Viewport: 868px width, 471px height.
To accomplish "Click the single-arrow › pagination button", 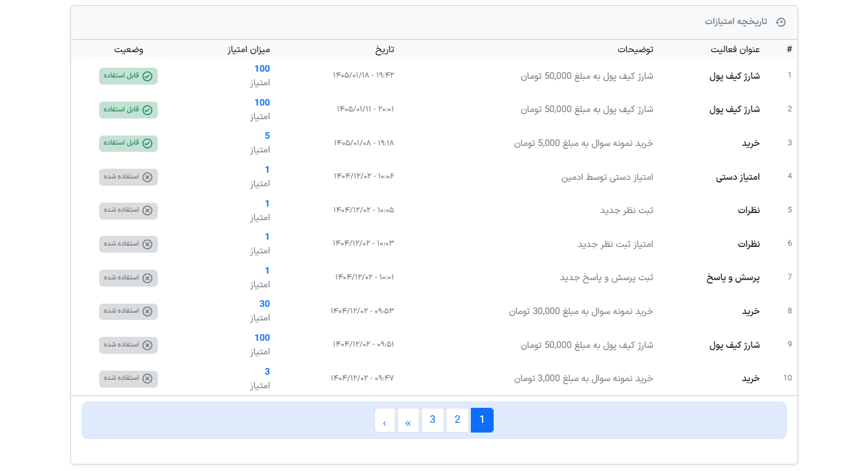I will click(385, 420).
